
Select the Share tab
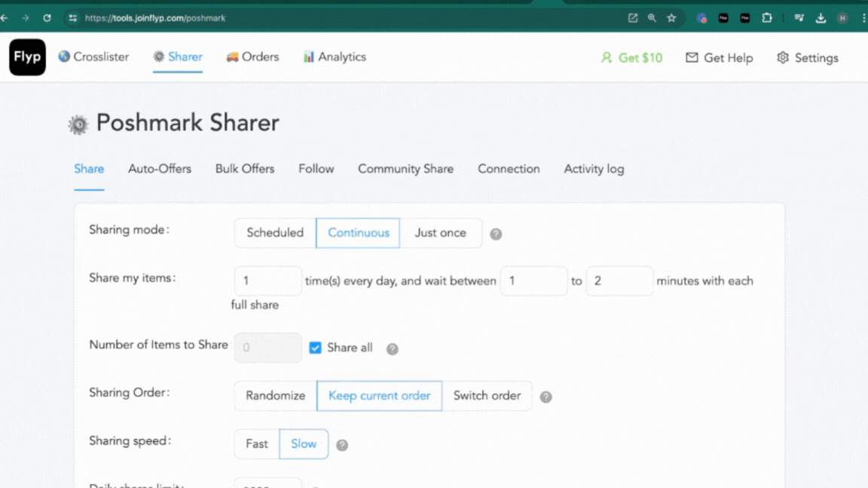tap(89, 169)
